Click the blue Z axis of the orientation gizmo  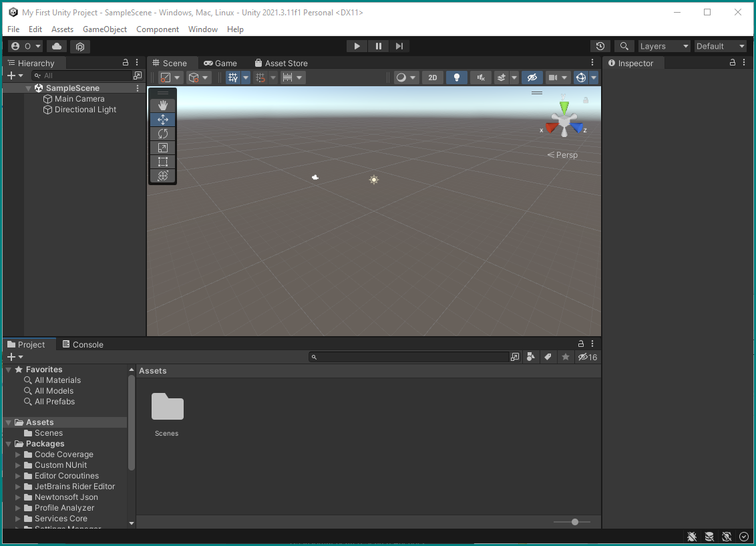click(577, 128)
